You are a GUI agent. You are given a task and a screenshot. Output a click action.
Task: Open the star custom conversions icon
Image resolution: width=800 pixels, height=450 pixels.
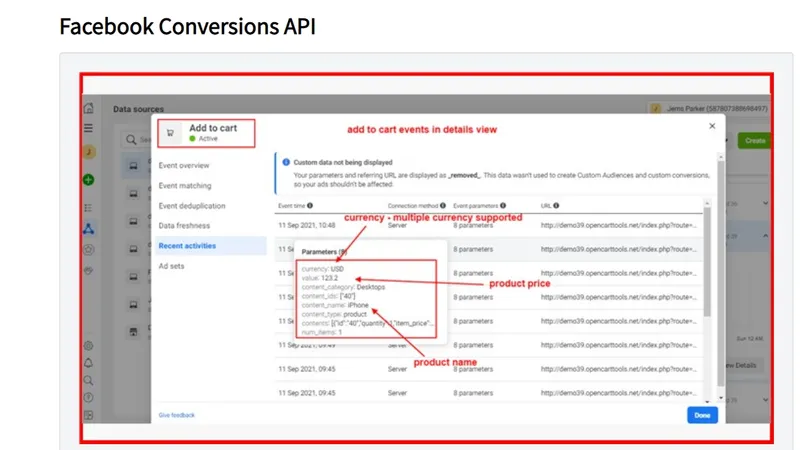(x=88, y=249)
